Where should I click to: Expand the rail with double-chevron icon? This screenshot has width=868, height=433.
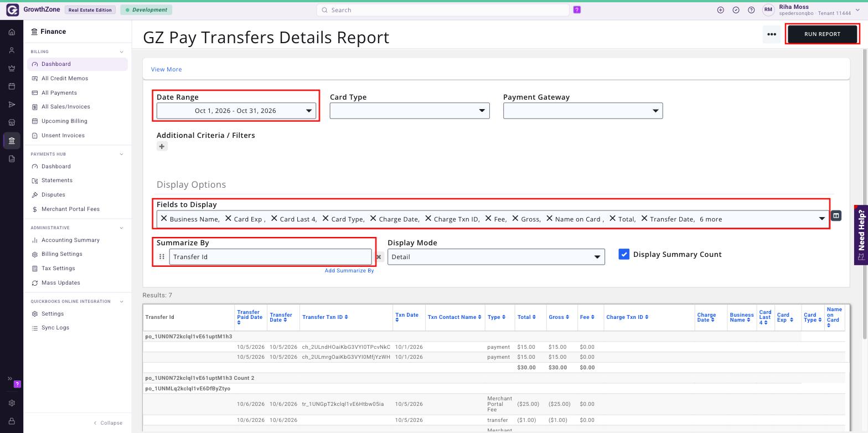pyautogui.click(x=9, y=379)
